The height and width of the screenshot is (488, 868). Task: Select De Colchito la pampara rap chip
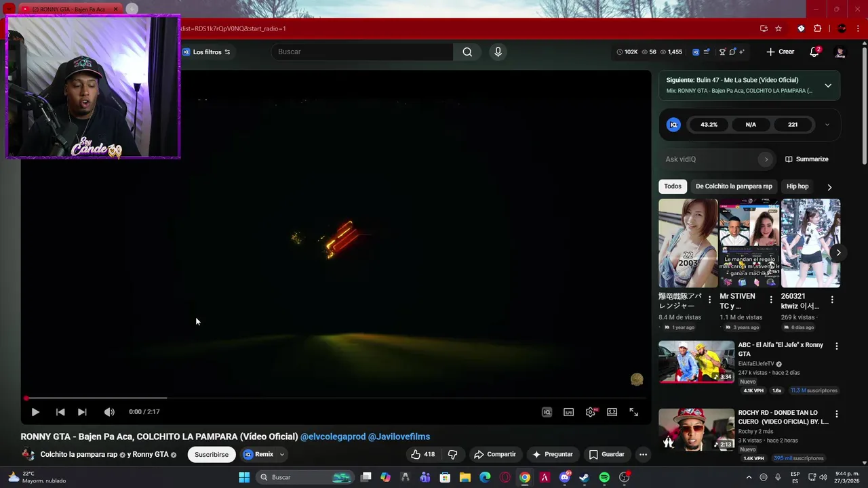(734, 186)
